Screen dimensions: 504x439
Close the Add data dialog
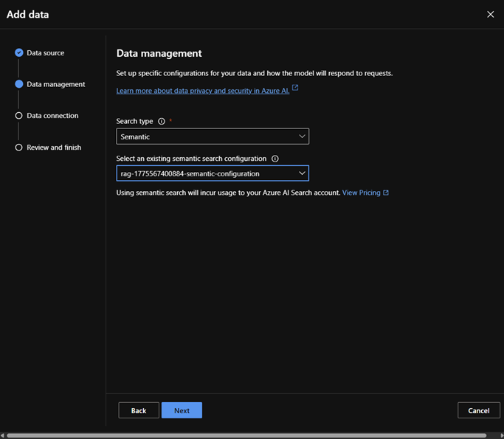tap(491, 14)
